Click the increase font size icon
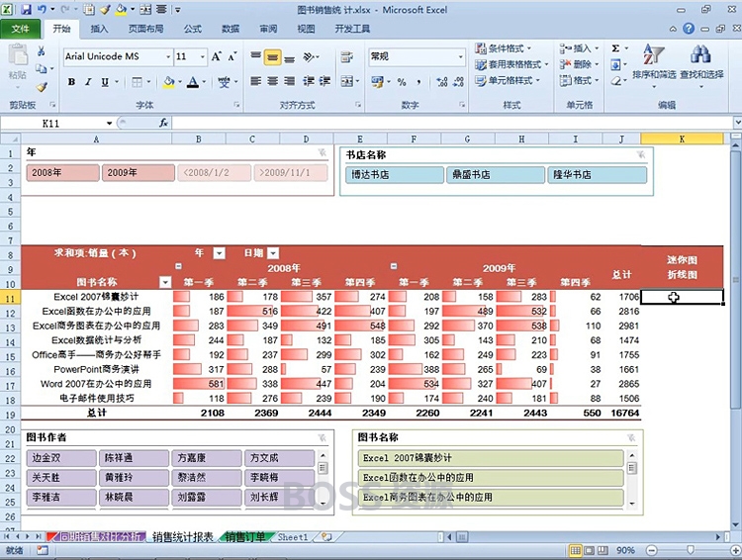The height and width of the screenshot is (560, 742). point(216,56)
